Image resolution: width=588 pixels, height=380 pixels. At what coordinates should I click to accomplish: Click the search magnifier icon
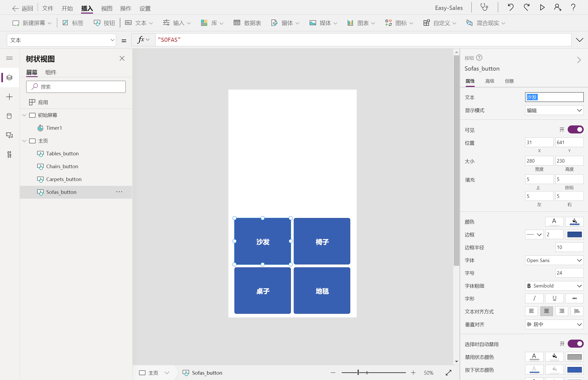[x=34, y=87]
